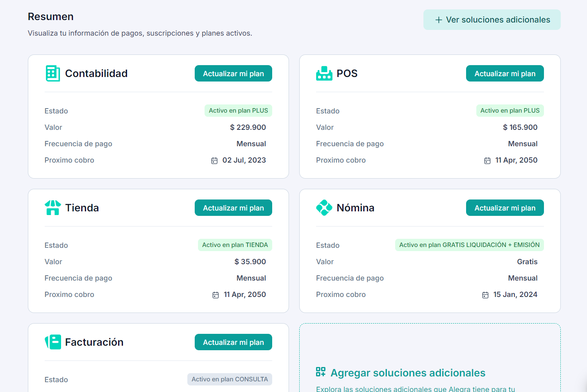Click the Activo en plan CONSULTA badge
Viewport: 587px width, 392px height.
click(230, 379)
